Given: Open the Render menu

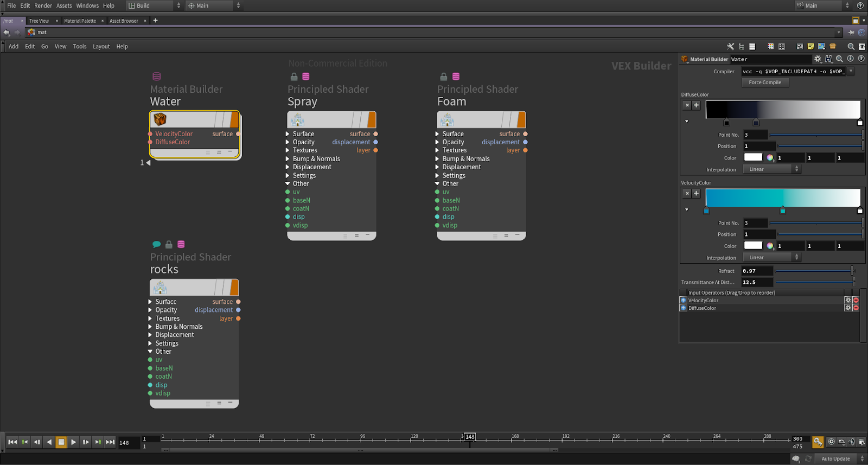Looking at the screenshot, I should coord(43,5).
